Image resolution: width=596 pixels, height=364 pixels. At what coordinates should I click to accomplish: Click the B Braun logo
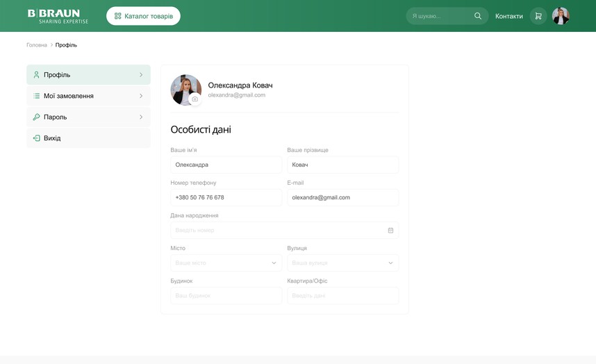point(58,17)
